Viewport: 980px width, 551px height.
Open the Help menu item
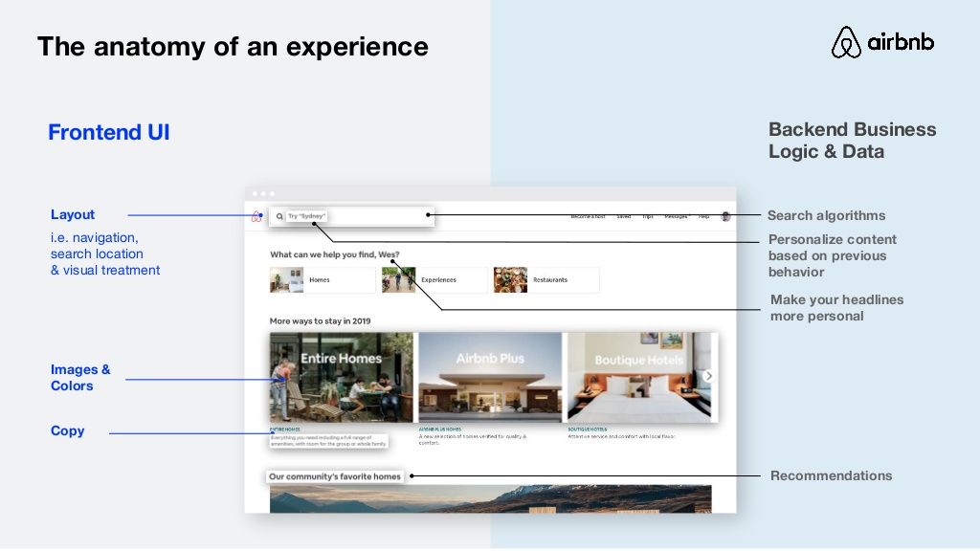click(703, 217)
